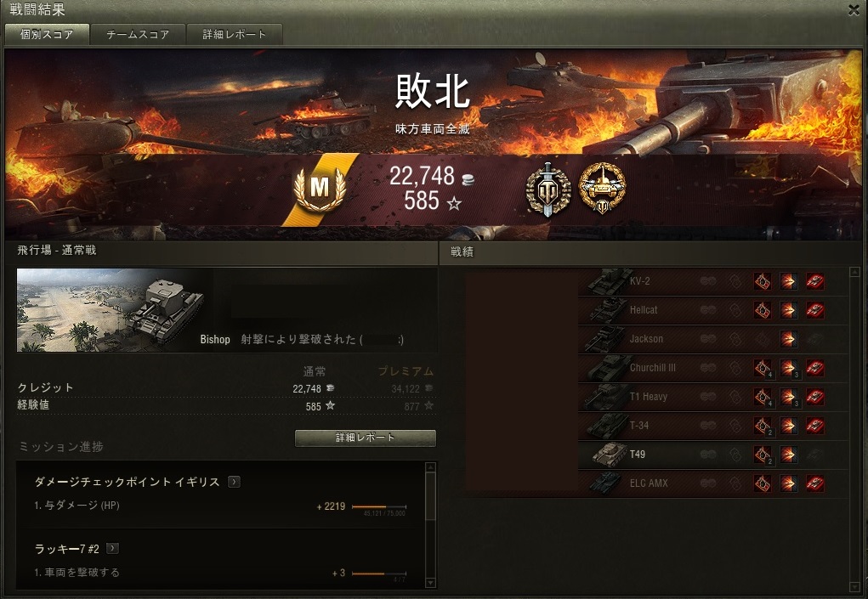Viewport: 868px width, 599px height.
Task: Expand ダメージチェックポイント イギリス mission details
Action: click(234, 482)
